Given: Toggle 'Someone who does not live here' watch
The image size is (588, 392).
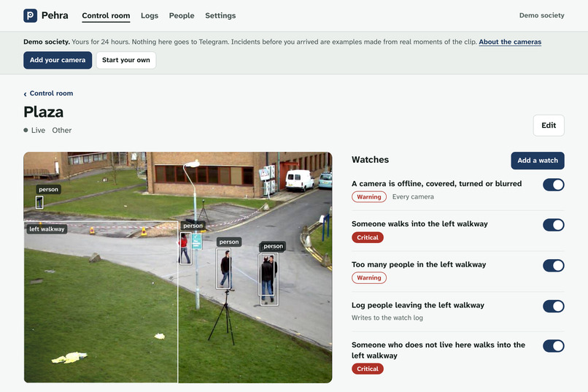Looking at the screenshot, I should (554, 346).
